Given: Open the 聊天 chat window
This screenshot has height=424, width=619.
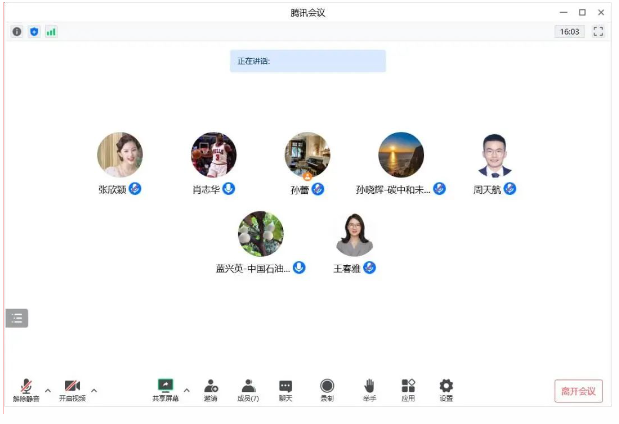Looking at the screenshot, I should pos(286,389).
